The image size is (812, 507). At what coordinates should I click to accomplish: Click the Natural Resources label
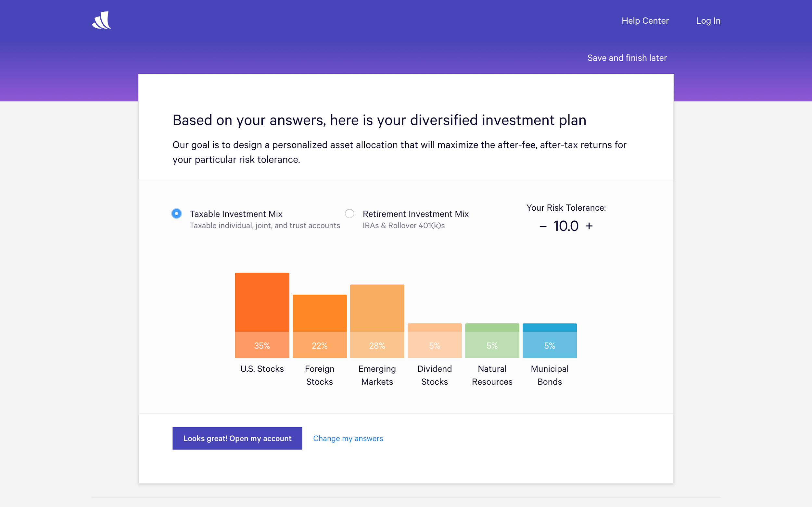[492, 375]
